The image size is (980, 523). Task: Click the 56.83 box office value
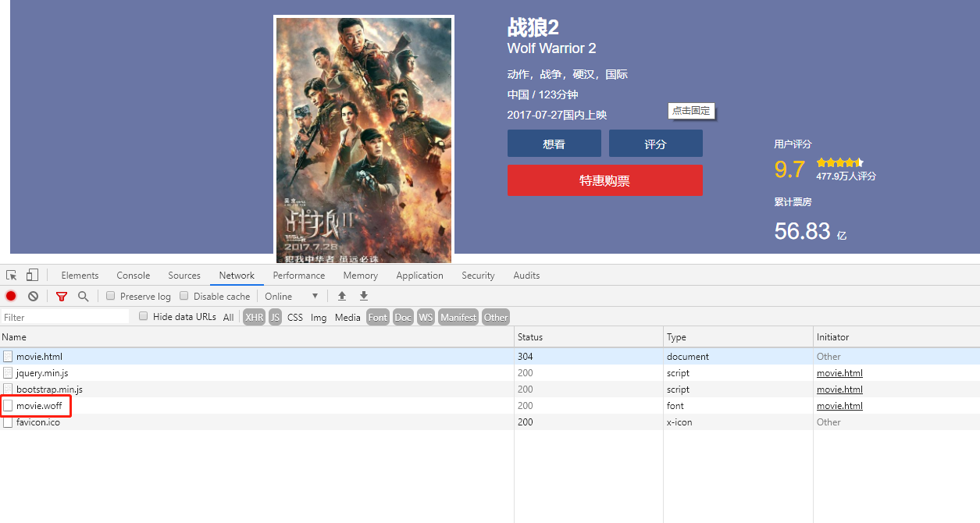click(802, 231)
